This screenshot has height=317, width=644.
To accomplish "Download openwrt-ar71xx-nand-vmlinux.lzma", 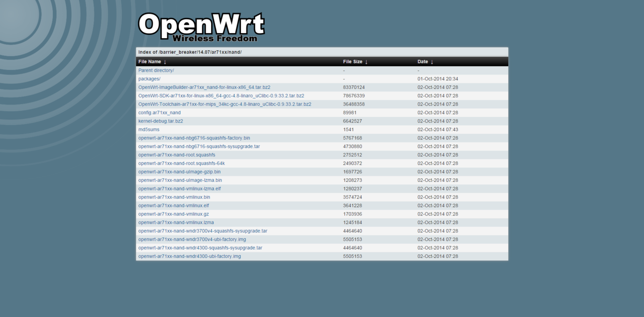I will click(176, 223).
